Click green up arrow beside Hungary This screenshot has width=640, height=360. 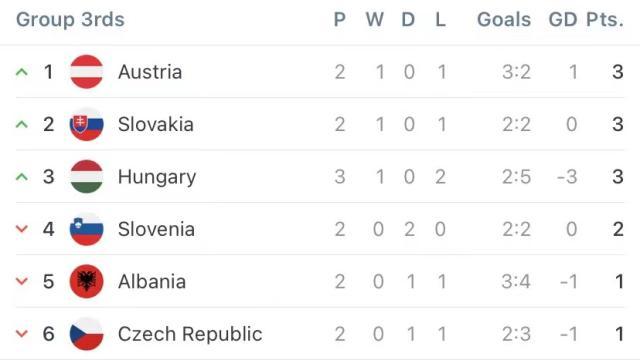(x=22, y=177)
